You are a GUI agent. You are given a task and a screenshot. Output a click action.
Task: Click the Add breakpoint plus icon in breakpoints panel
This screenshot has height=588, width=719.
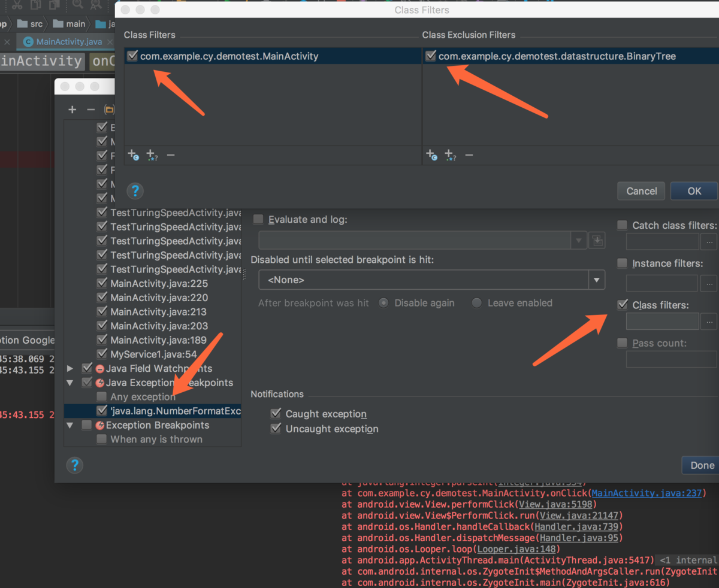(x=72, y=110)
